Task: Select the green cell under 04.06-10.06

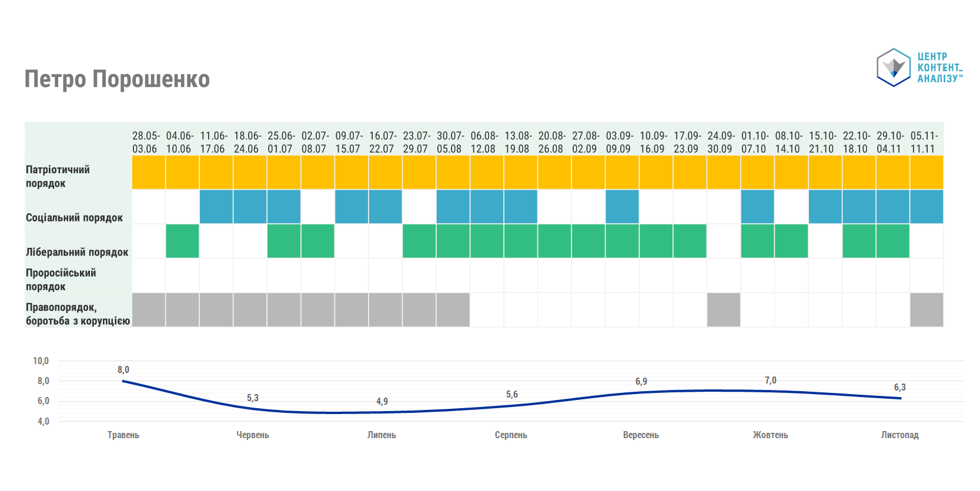Action: pyautogui.click(x=182, y=241)
